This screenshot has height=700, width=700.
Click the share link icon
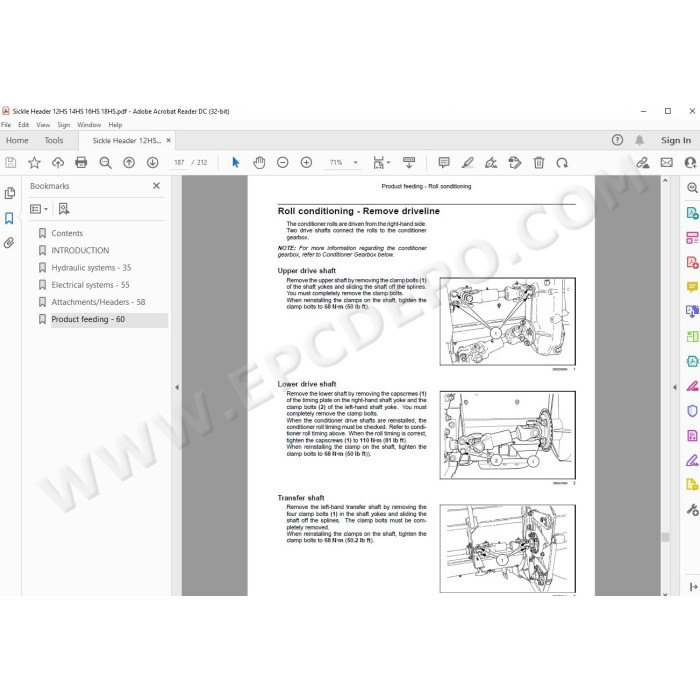[x=643, y=162]
